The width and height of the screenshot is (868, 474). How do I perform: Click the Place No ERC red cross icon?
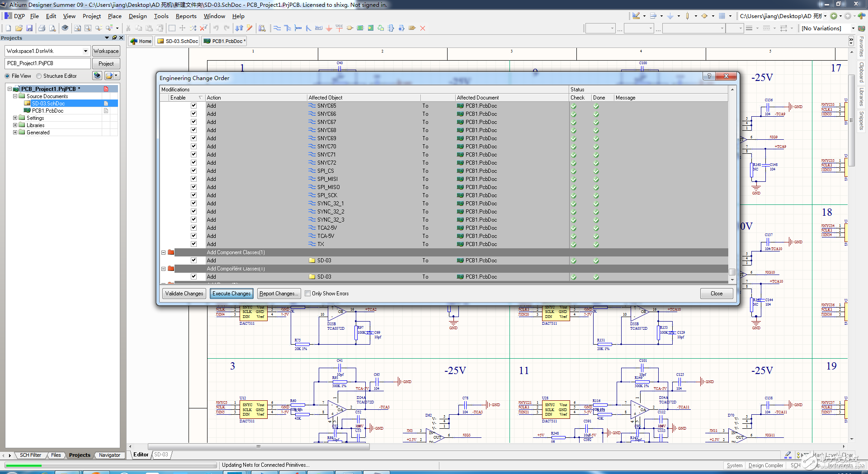[423, 28]
